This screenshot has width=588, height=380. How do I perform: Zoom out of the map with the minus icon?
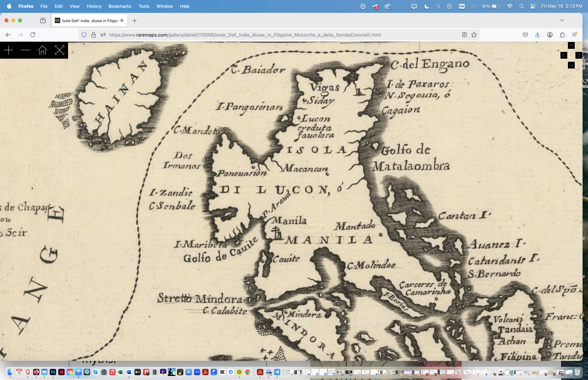tap(25, 50)
